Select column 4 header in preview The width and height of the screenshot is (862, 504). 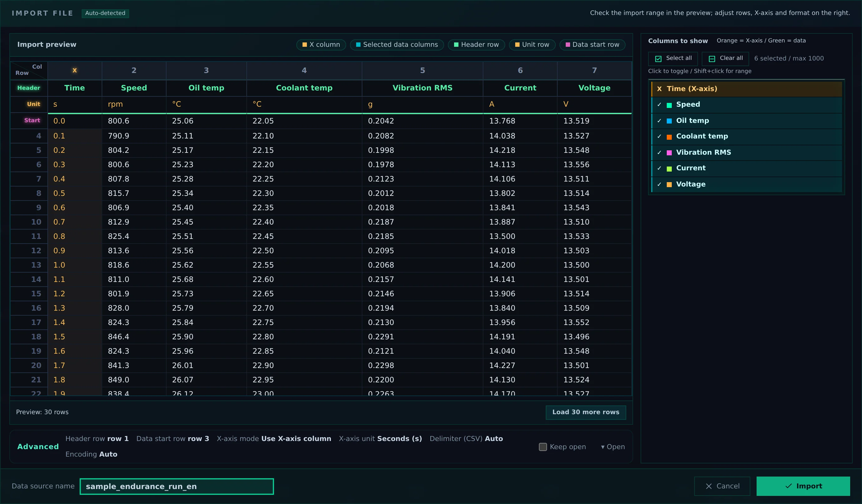click(304, 70)
